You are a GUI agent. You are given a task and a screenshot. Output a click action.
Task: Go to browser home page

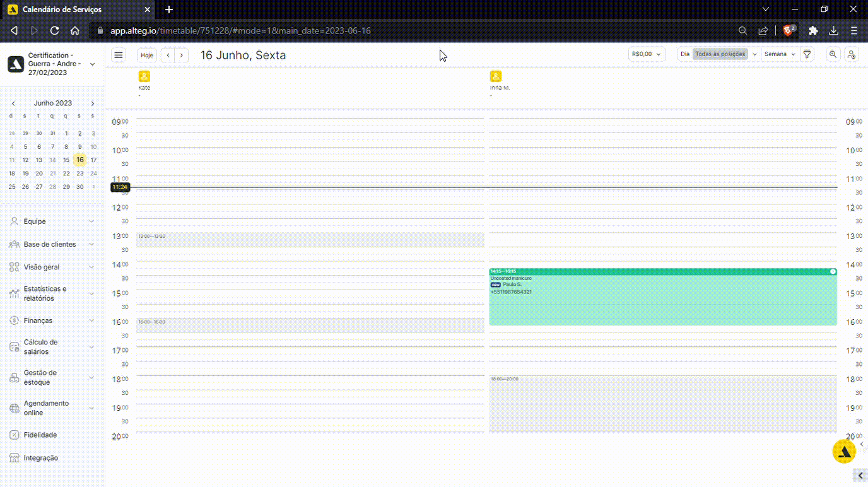click(x=74, y=30)
